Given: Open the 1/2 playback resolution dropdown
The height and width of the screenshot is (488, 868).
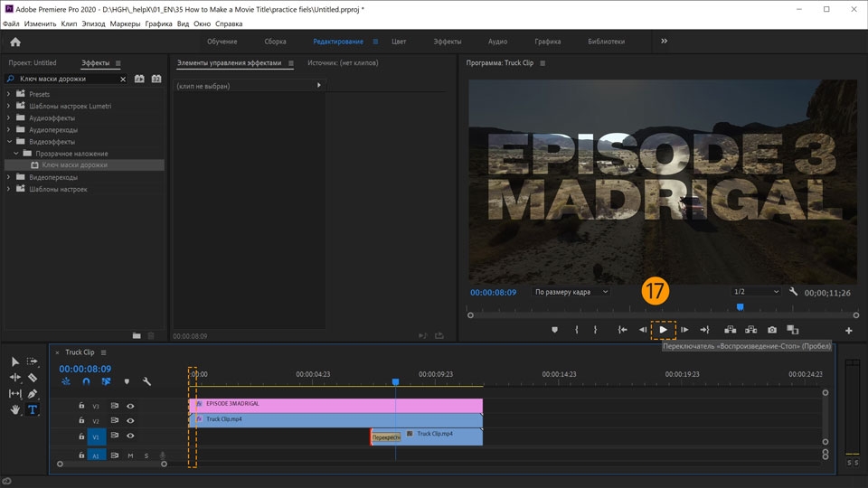Looking at the screenshot, I should (x=756, y=292).
